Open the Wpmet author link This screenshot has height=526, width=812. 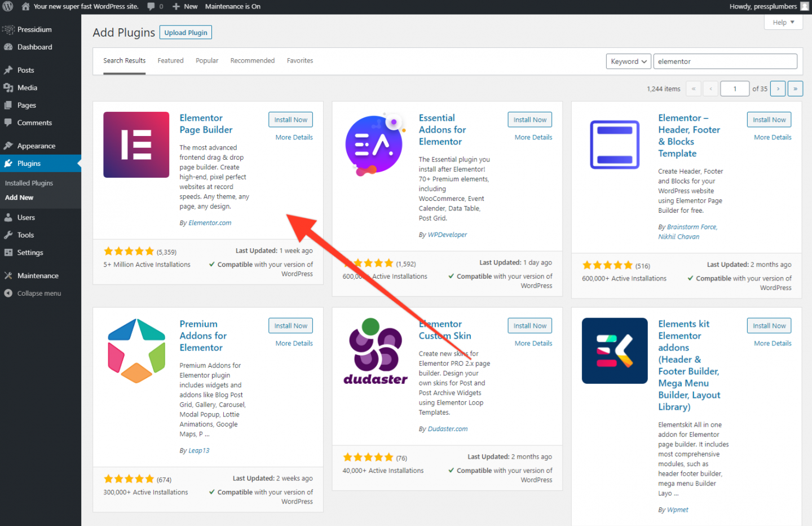click(677, 510)
